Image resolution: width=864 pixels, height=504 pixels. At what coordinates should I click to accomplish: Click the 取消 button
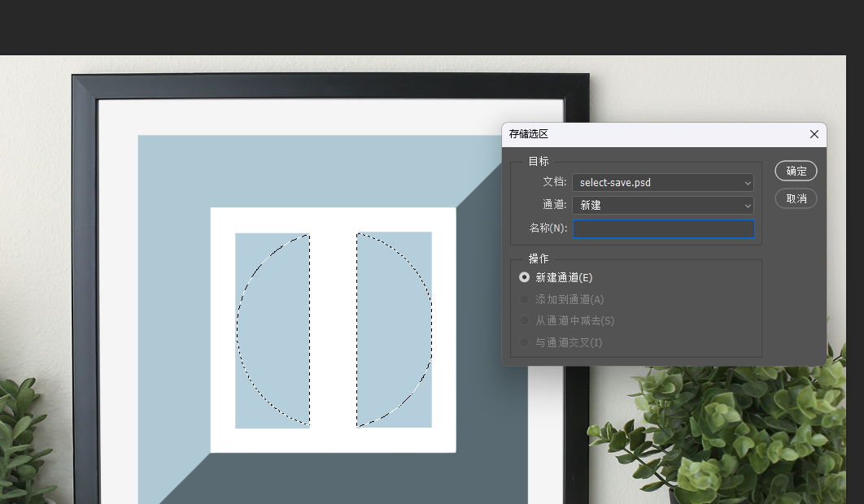pyautogui.click(x=796, y=198)
